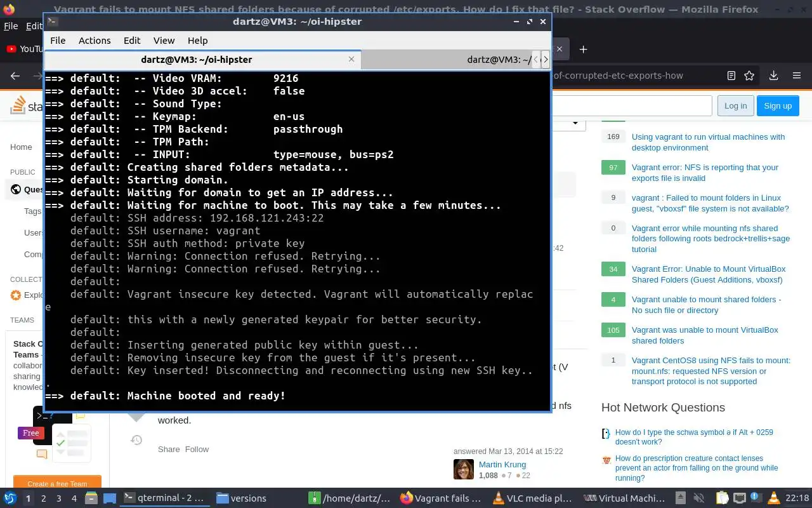Open 'No such file or directory' related link
The width and height of the screenshot is (812, 508).
[706, 305]
